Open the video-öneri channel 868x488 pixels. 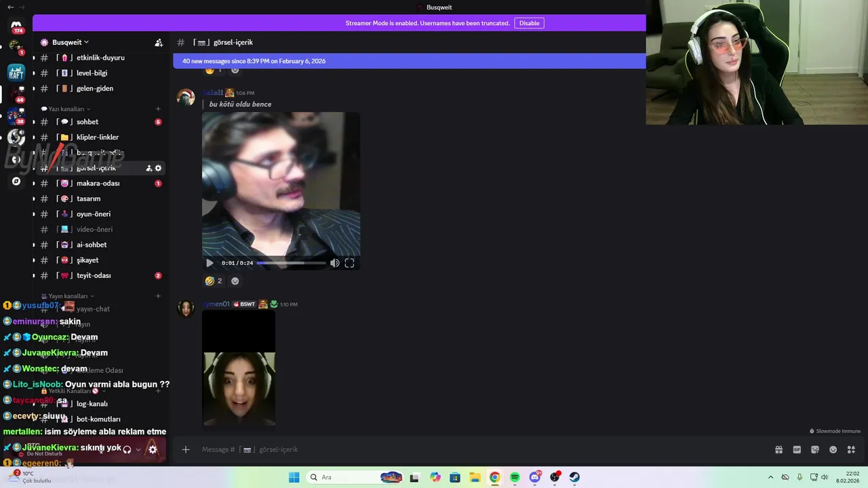(100, 229)
